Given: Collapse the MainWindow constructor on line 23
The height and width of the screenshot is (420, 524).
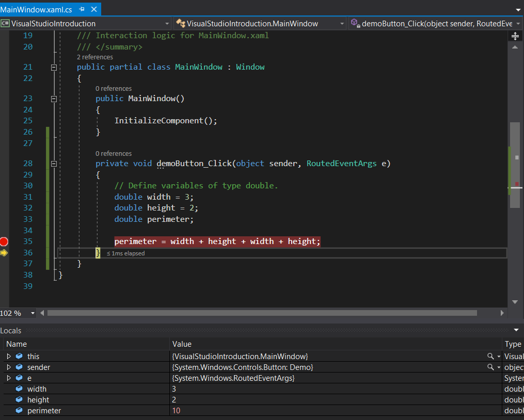Looking at the screenshot, I should 54,99.
